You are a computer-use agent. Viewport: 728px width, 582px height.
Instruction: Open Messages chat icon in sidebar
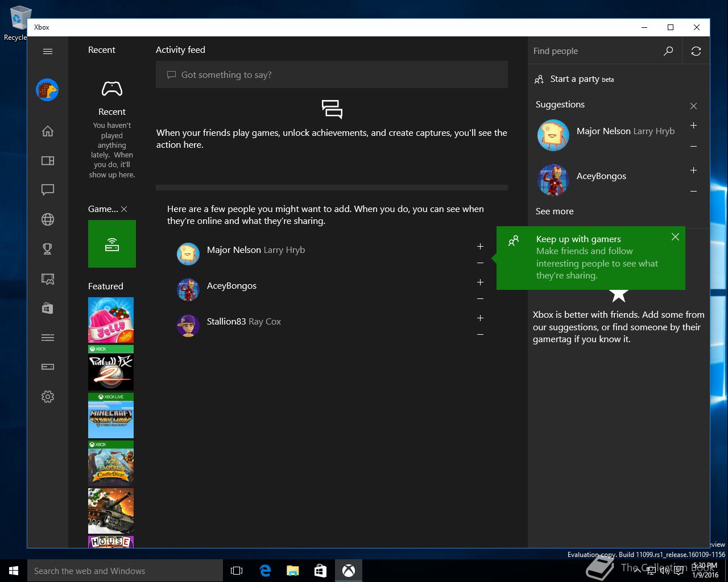(x=48, y=190)
